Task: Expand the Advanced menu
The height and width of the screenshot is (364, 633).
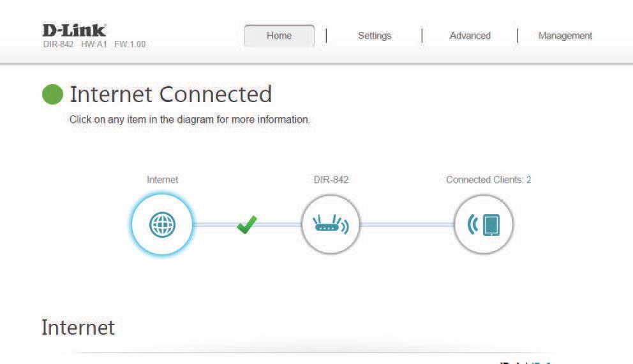Action: (x=470, y=36)
